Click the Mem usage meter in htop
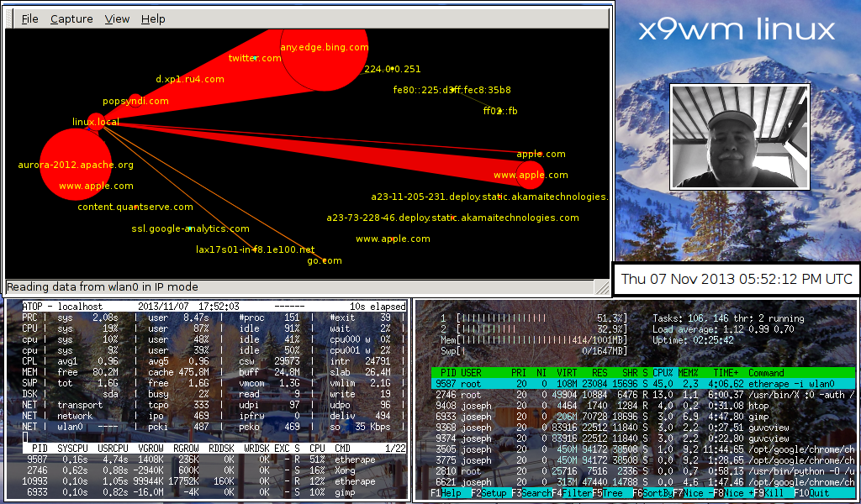The width and height of the screenshot is (861, 504). point(534,340)
